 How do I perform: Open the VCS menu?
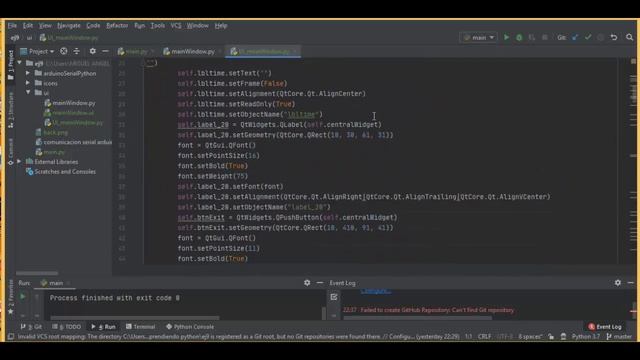click(176, 25)
